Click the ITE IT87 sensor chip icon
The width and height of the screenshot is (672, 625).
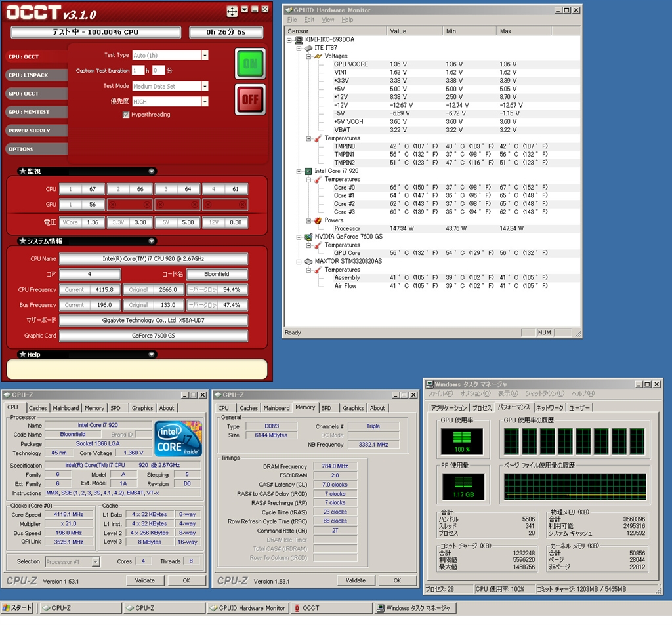click(x=308, y=48)
